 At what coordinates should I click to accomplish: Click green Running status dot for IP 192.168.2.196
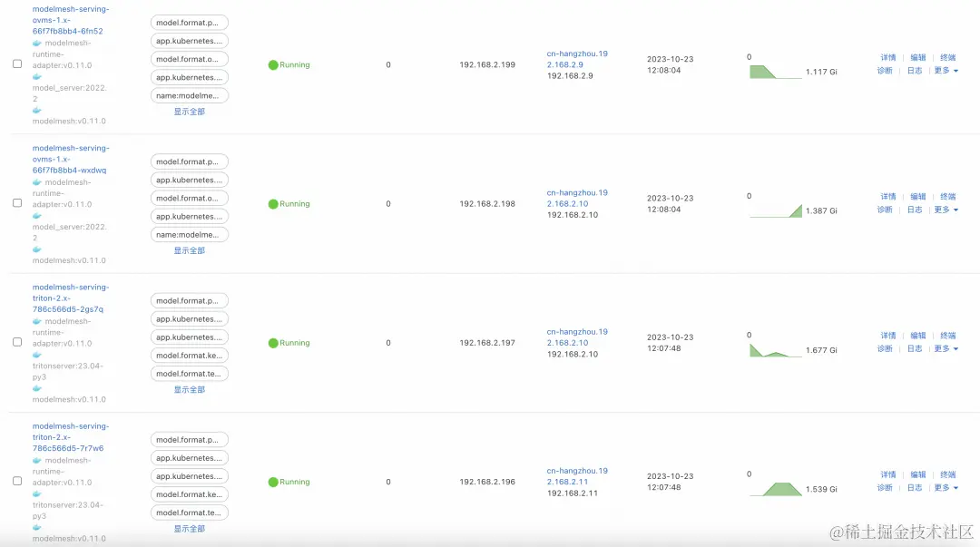273,482
